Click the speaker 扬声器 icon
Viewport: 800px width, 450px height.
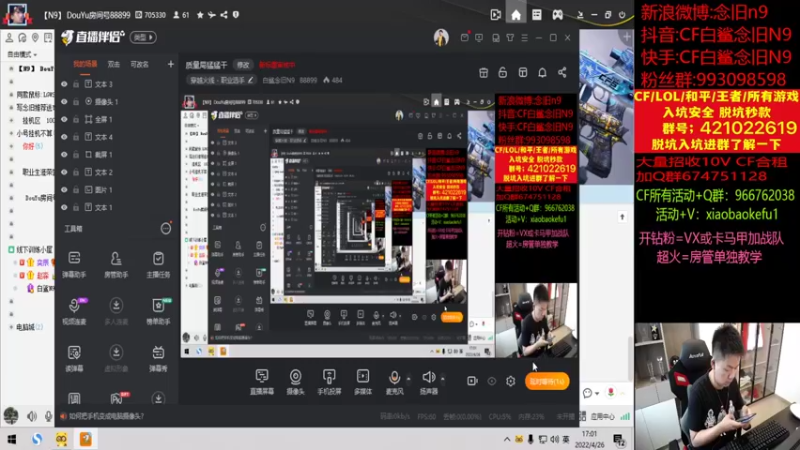(x=429, y=377)
